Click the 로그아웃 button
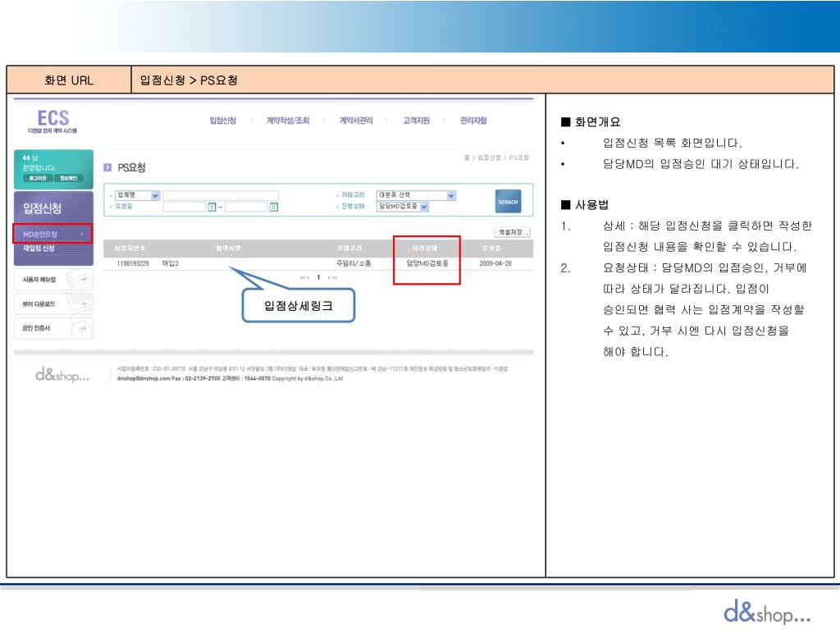Viewport: 840px width, 630px height. coord(38,178)
